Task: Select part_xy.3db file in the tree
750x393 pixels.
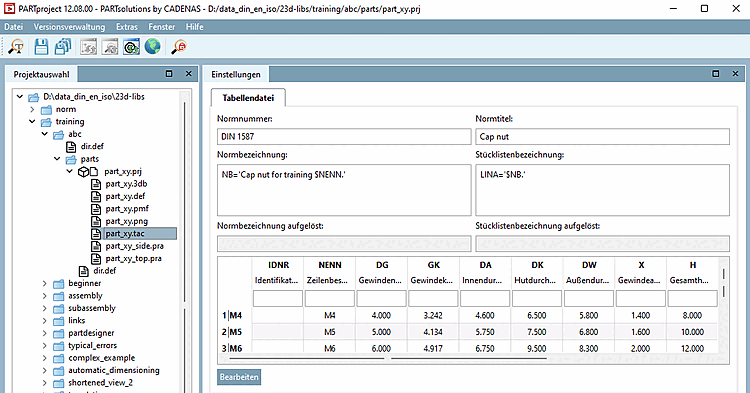Action: 126,184
